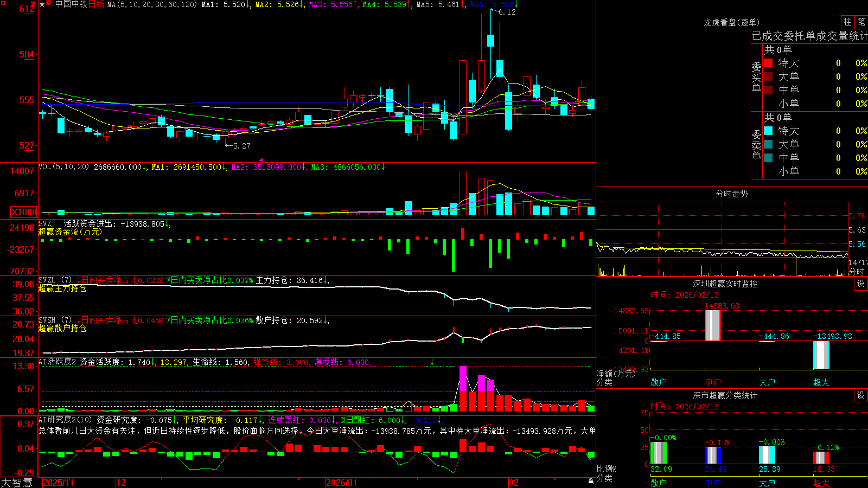Click the white star icon before 中国中铁
Viewport: 868px width, 488px height.
click(42, 4)
